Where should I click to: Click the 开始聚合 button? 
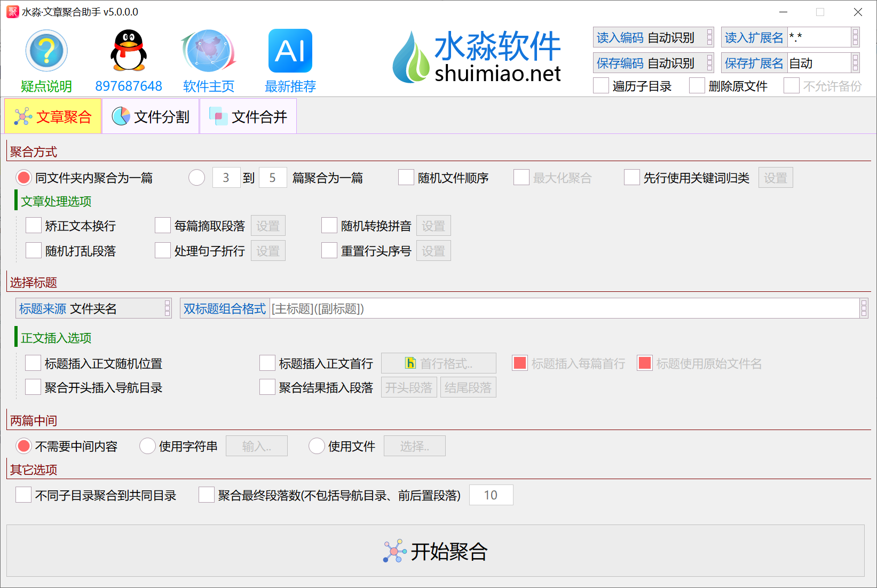pos(436,551)
